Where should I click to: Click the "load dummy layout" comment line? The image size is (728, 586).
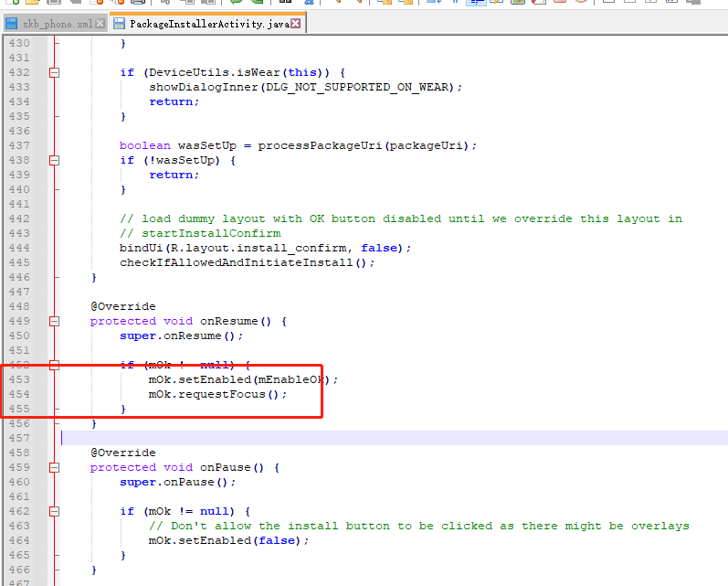pyautogui.click(x=401, y=218)
